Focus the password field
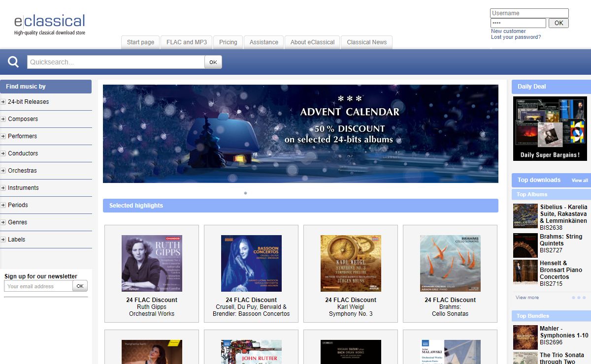Viewport: 591px width, 364px height. coord(518,23)
